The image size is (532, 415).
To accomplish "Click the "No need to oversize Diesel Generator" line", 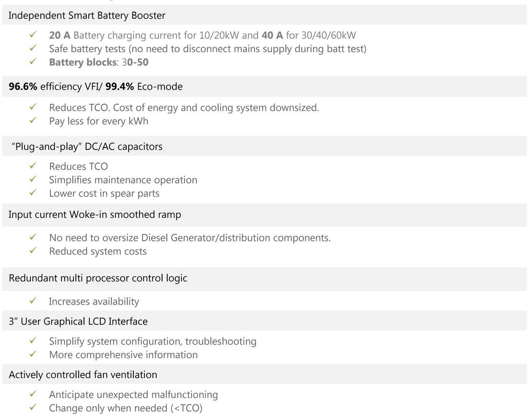I will [x=190, y=238].
